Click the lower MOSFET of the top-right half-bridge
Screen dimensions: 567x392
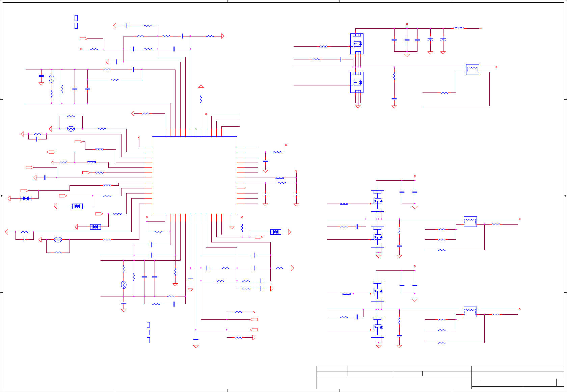click(357, 82)
